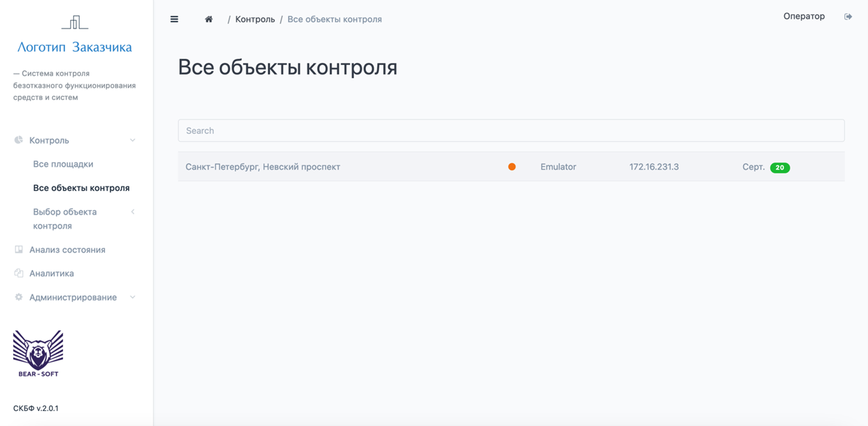Viewport: 868px width, 426px height.
Task: Click the logout icon next to Оператор
Action: tap(848, 16)
